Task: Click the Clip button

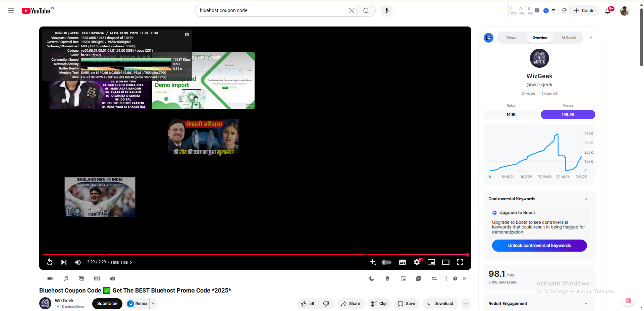Action: (379, 304)
